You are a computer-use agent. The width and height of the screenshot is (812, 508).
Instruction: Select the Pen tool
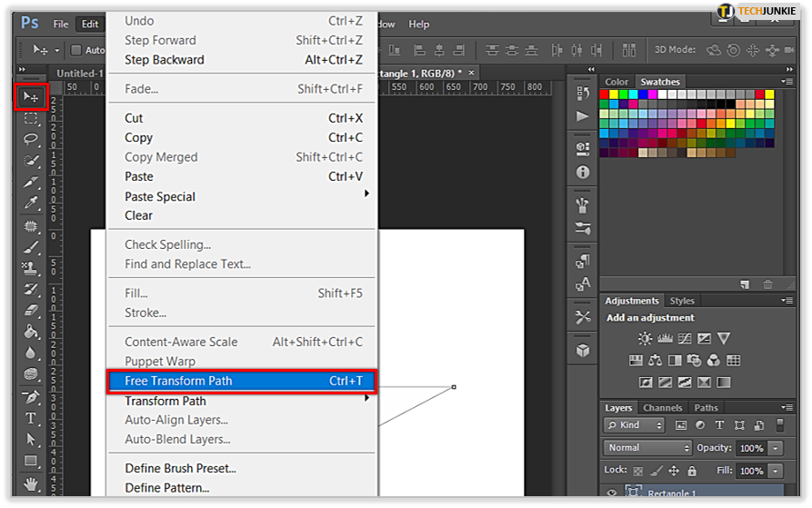click(x=31, y=397)
